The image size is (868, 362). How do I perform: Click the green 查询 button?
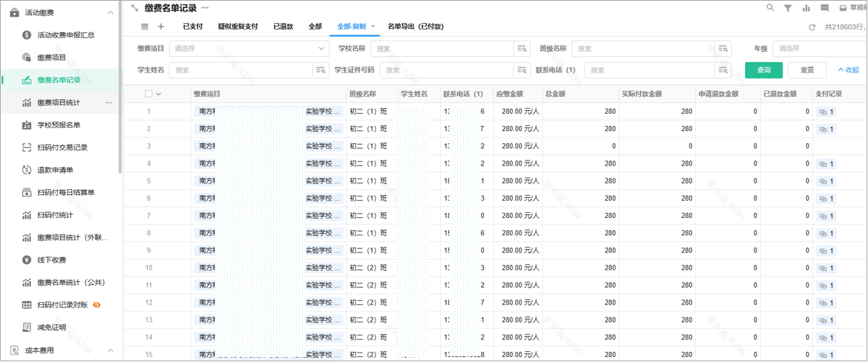click(x=764, y=70)
